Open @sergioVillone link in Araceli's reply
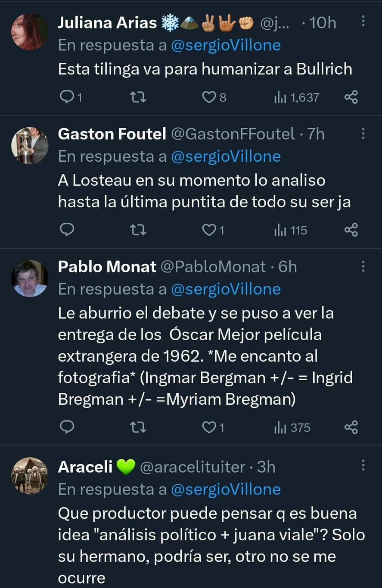 [x=226, y=489]
